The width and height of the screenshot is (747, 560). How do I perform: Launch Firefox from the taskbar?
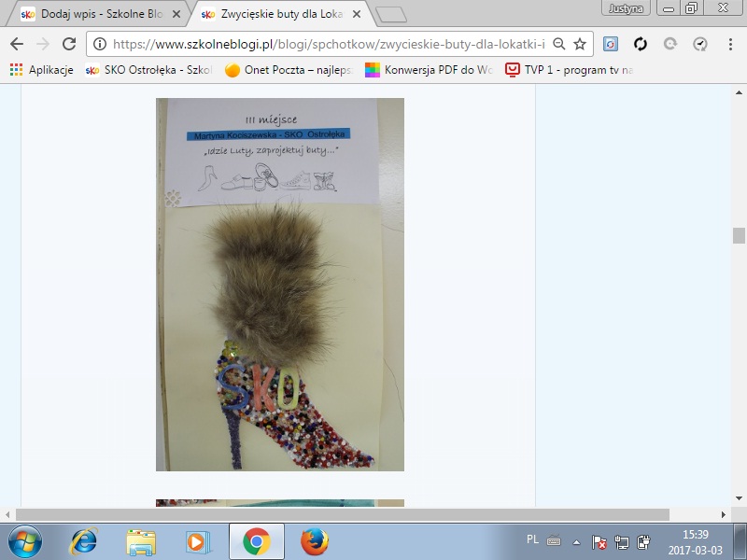(x=315, y=541)
